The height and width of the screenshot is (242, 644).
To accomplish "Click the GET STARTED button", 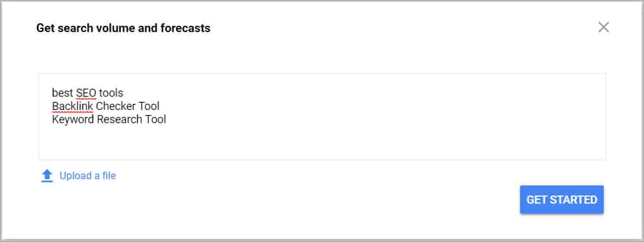I will 562,200.
